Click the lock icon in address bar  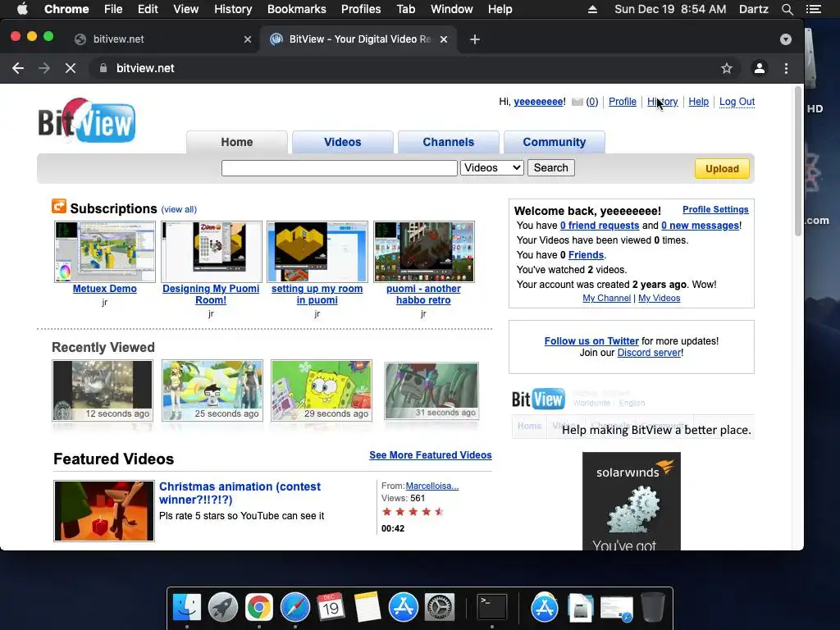coord(103,68)
